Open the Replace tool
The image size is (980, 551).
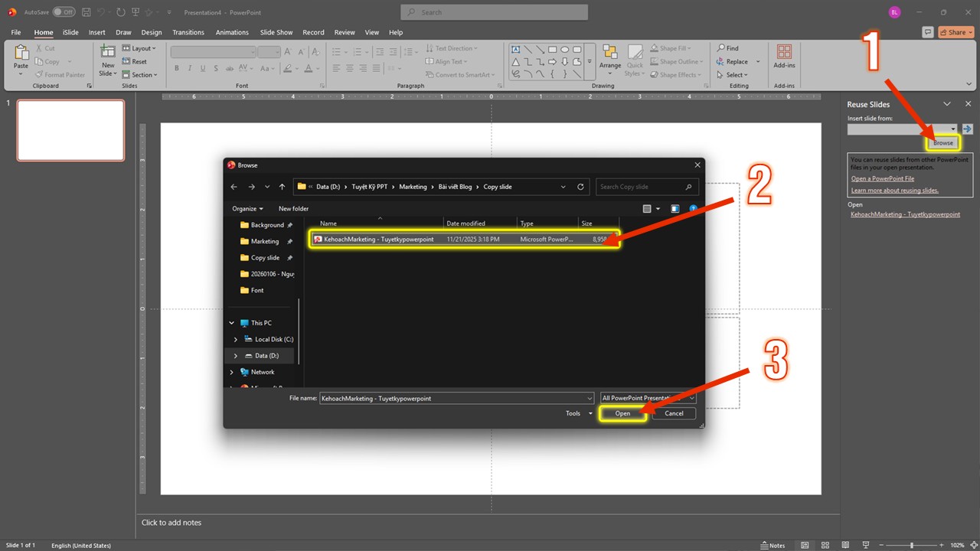(734, 61)
